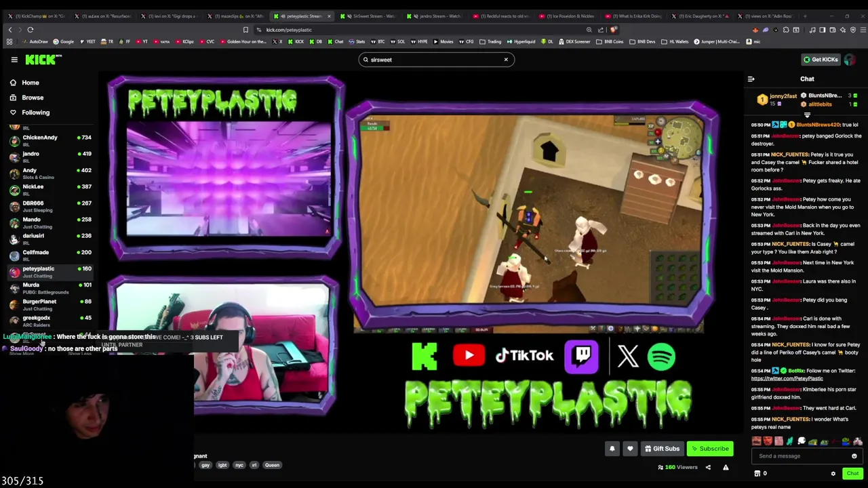Open the Hyperliquid bookmark
Screen dimensions: 868x488
click(x=521, y=42)
